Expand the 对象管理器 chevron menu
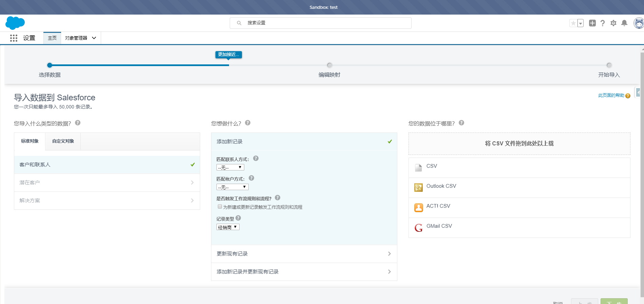 click(94, 38)
